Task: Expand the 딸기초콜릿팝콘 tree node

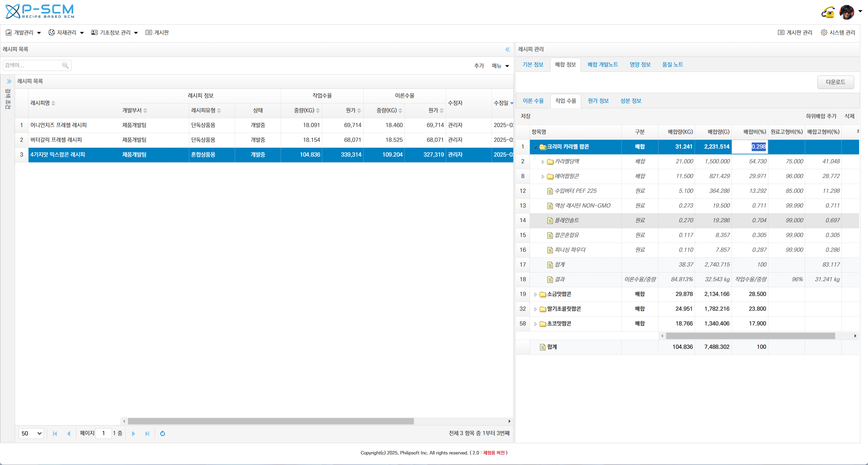Action: pyautogui.click(x=535, y=309)
